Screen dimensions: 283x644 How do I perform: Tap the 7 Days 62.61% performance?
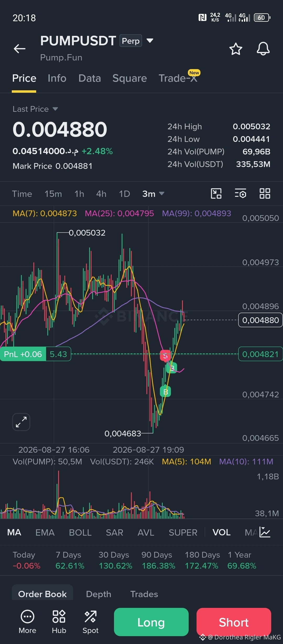[70, 560]
